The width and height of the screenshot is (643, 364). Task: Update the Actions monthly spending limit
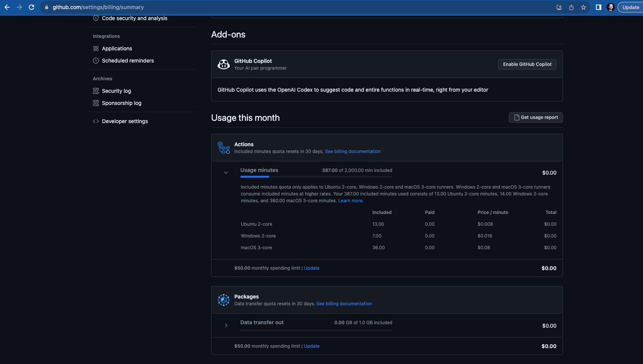point(312,268)
